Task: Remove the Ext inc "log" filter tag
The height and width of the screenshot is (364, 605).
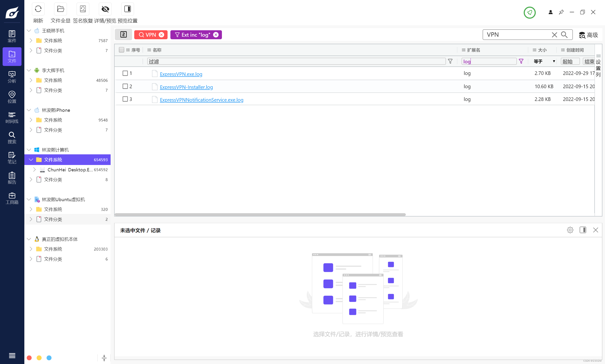Action: pos(216,35)
